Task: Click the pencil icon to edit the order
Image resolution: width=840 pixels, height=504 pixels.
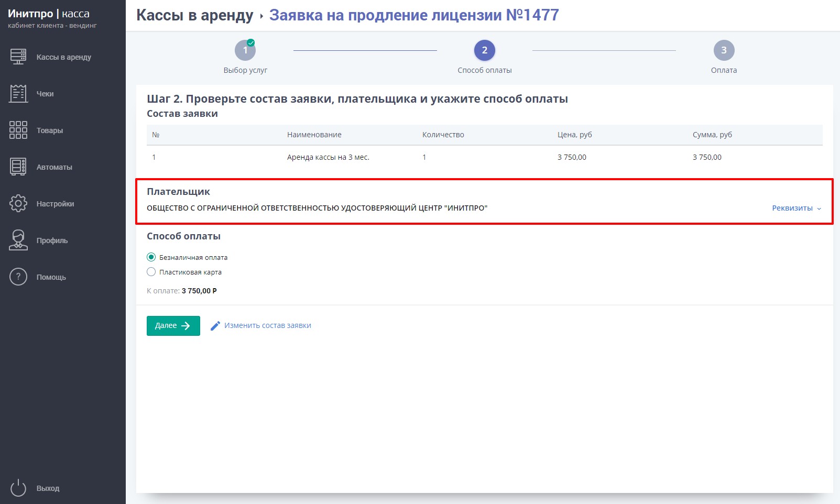Action: pos(215,326)
